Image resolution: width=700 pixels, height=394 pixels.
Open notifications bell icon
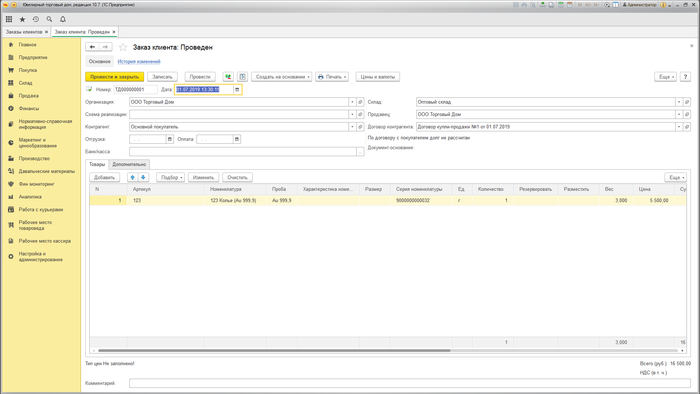click(x=63, y=19)
